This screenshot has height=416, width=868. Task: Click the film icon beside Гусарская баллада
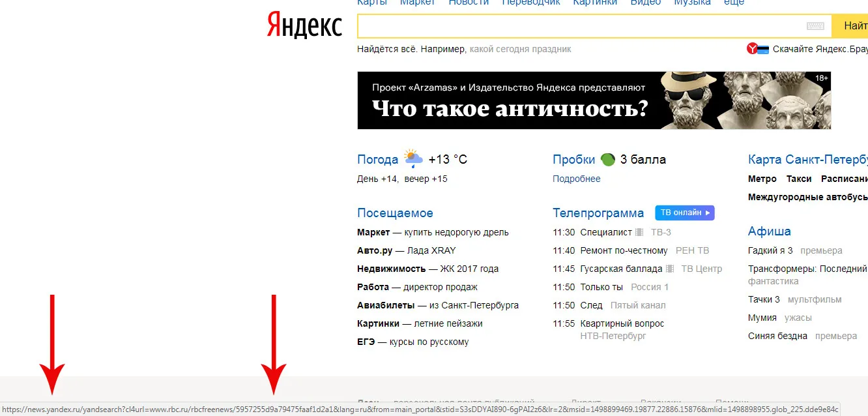tap(670, 269)
